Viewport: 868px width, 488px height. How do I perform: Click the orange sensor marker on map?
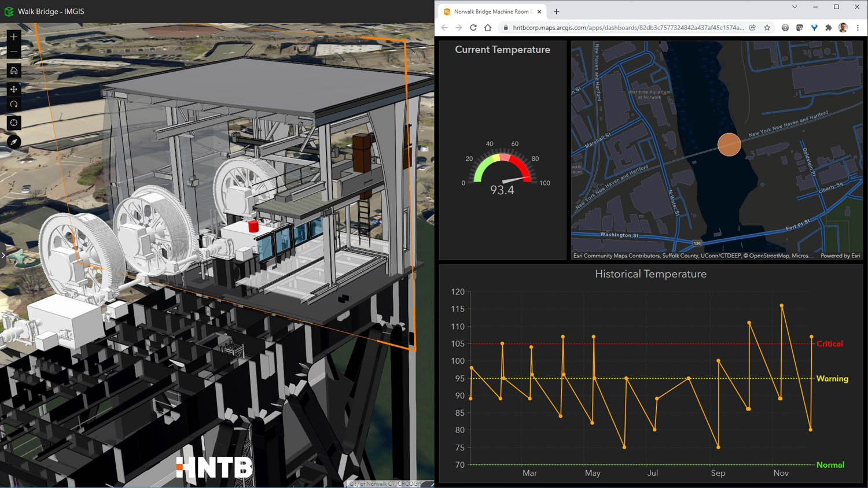tap(729, 145)
